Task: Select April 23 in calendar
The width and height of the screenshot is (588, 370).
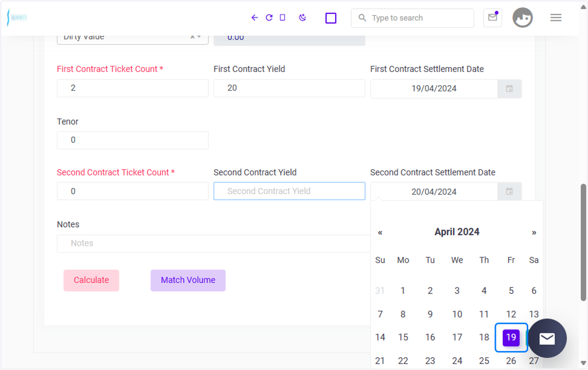Action: pos(430,361)
